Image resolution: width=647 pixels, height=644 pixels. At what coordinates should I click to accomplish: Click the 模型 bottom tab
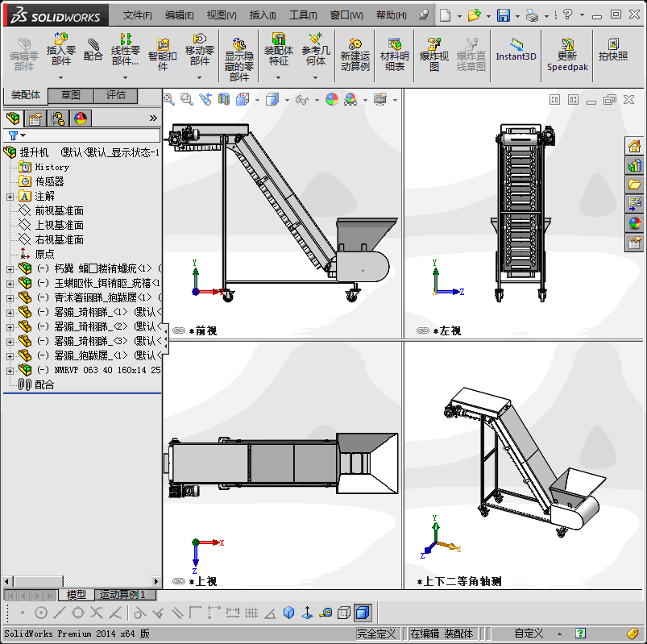(x=76, y=595)
